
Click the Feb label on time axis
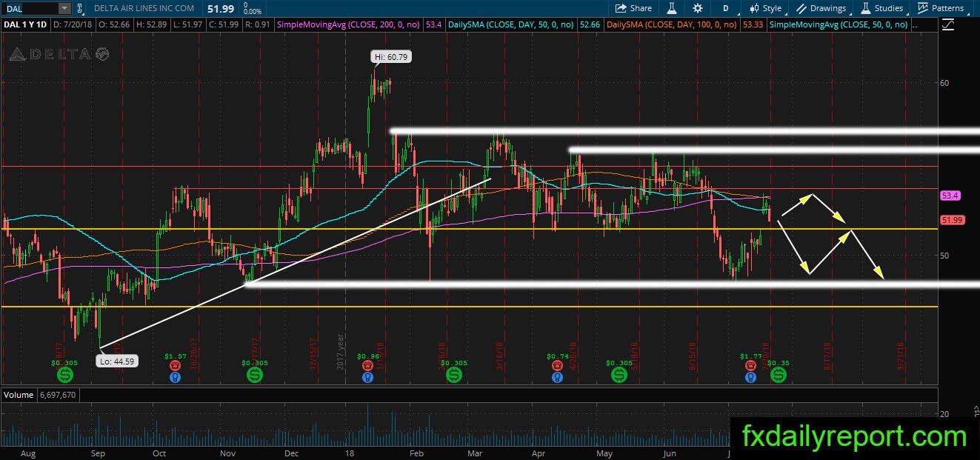click(416, 453)
